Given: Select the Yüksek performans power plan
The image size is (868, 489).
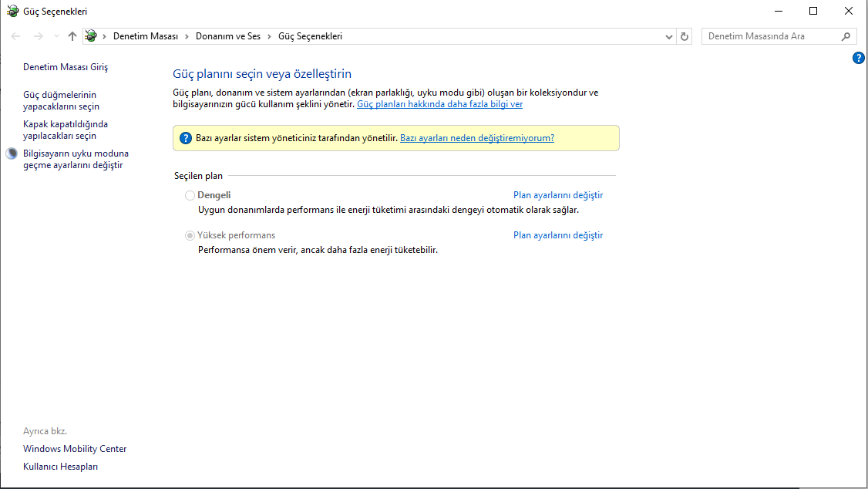Looking at the screenshot, I should [x=190, y=236].
